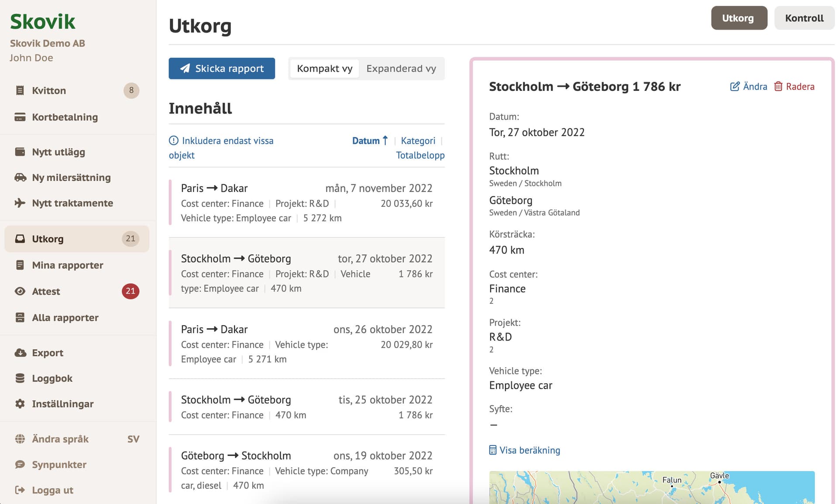Click the Utkorg inbox tray icon
This screenshot has width=838, height=504.
tap(20, 239)
